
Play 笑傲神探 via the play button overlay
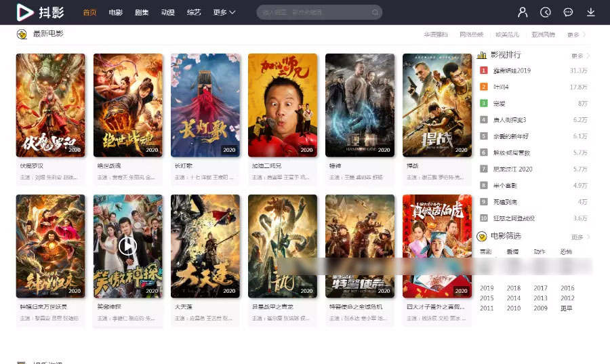click(127, 246)
